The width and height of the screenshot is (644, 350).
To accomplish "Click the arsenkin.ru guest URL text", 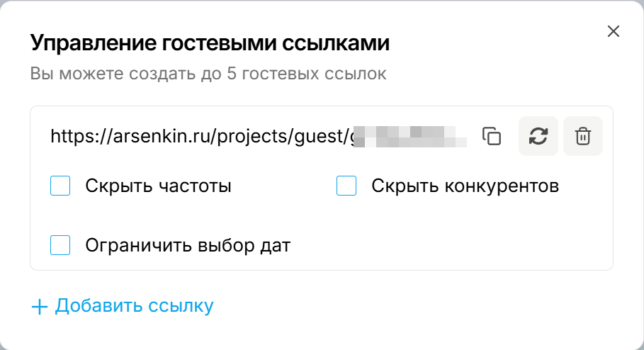I will pyautogui.click(x=198, y=136).
